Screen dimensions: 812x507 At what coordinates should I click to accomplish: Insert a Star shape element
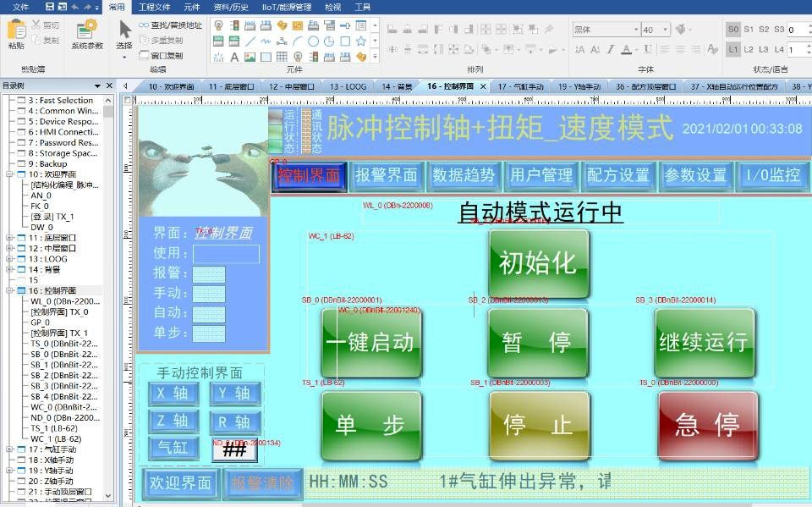(x=361, y=41)
